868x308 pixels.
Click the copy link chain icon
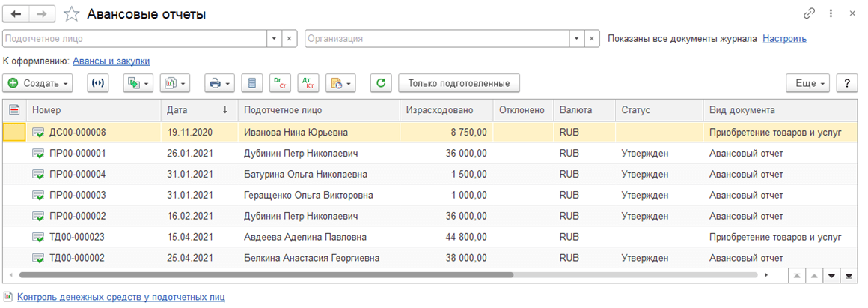point(809,14)
